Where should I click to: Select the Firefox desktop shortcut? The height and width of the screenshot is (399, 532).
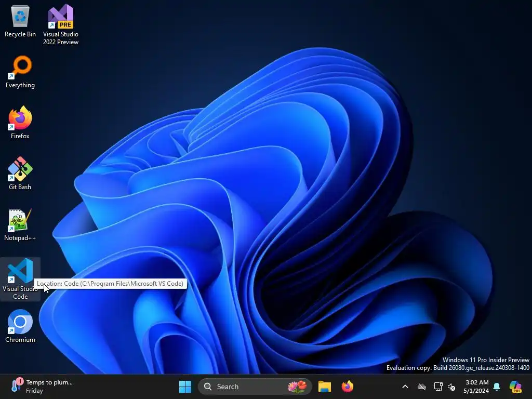pyautogui.click(x=20, y=123)
